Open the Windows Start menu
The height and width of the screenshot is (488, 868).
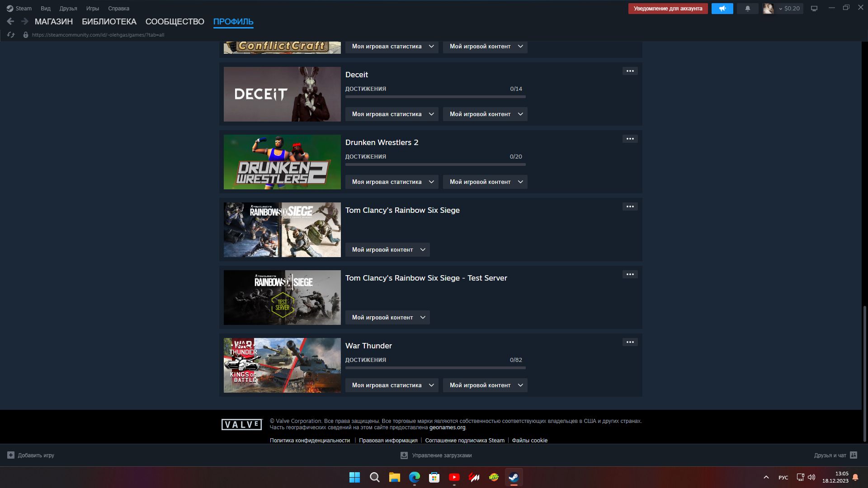354,477
